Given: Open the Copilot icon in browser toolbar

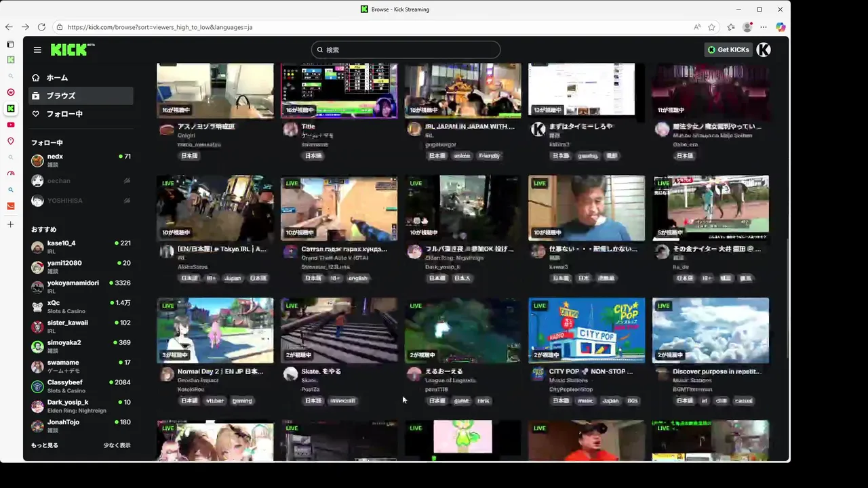Looking at the screenshot, I should point(781,27).
